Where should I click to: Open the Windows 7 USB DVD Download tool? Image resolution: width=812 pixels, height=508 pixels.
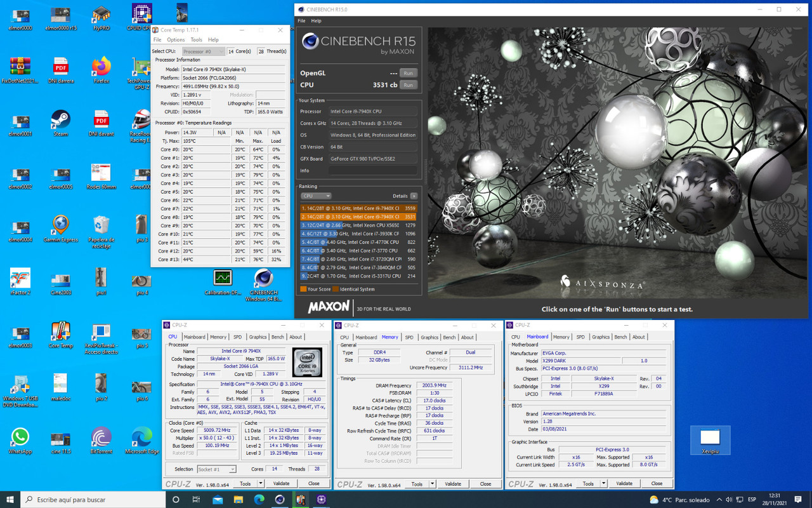click(x=20, y=391)
